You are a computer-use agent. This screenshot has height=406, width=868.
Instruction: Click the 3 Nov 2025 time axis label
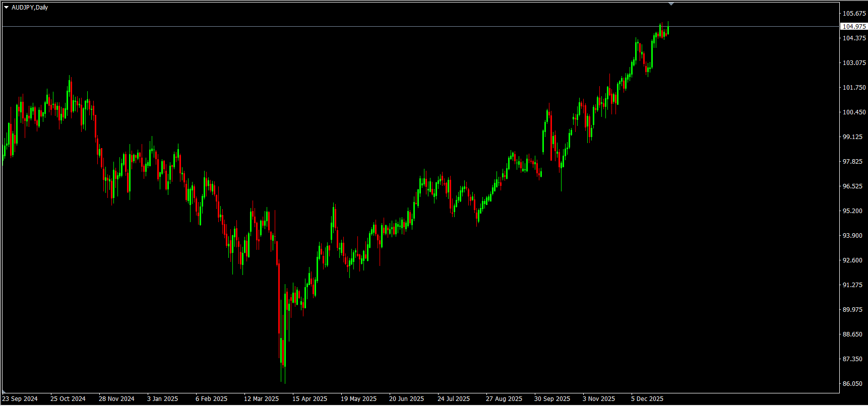point(599,398)
